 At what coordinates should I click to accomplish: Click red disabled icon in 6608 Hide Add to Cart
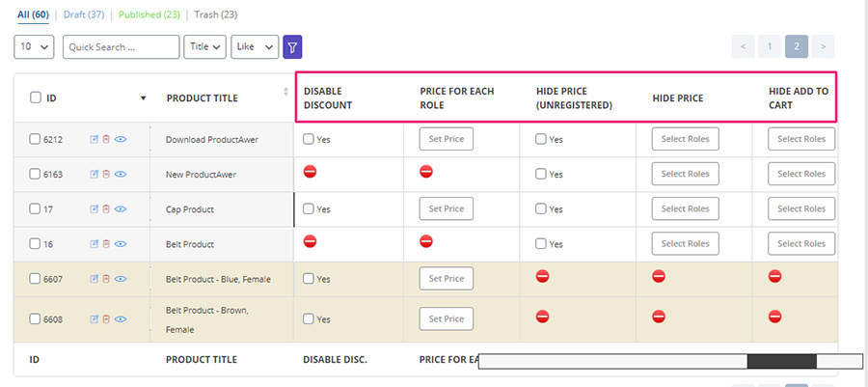click(x=774, y=317)
